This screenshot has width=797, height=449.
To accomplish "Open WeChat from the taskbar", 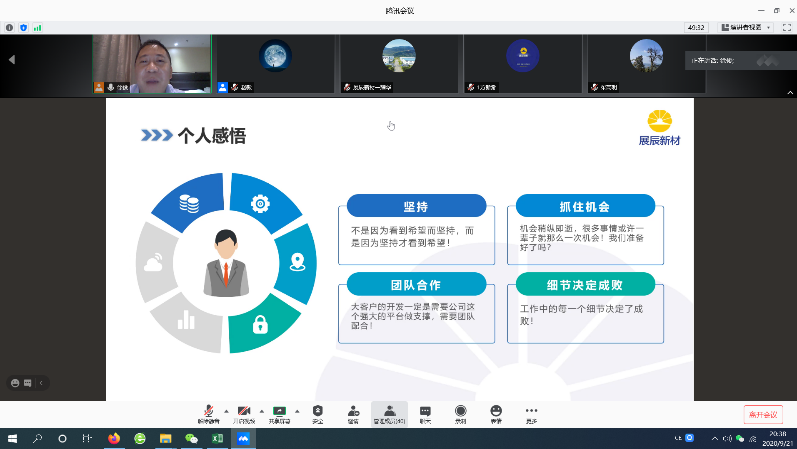I will point(192,438).
